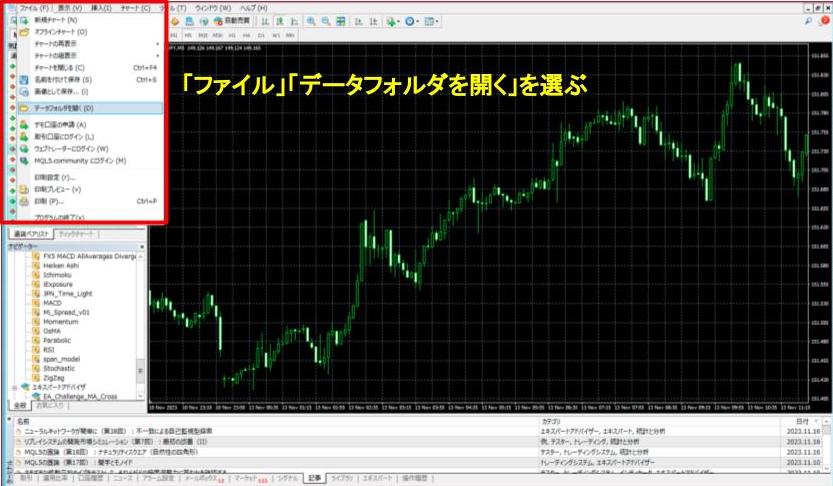Select Open Data Folder (データフォルダを開く)
The height and width of the screenshot is (486, 833).
click(89, 108)
